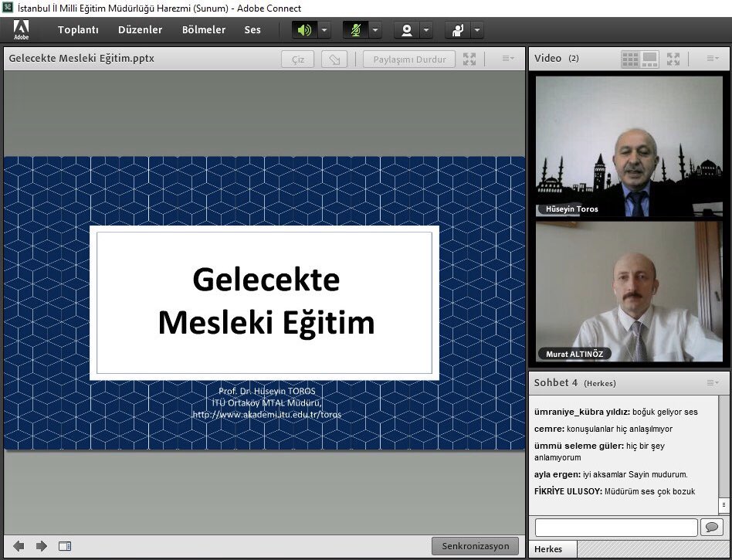Viewport: 732px width, 560px height.
Task: Toggle the green speaker audio button
Action: [x=304, y=30]
